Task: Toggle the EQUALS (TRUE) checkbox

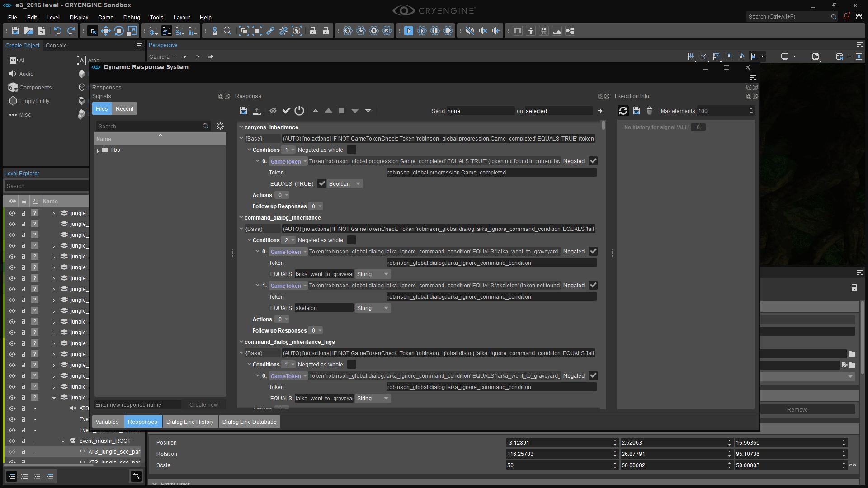Action: tap(322, 183)
